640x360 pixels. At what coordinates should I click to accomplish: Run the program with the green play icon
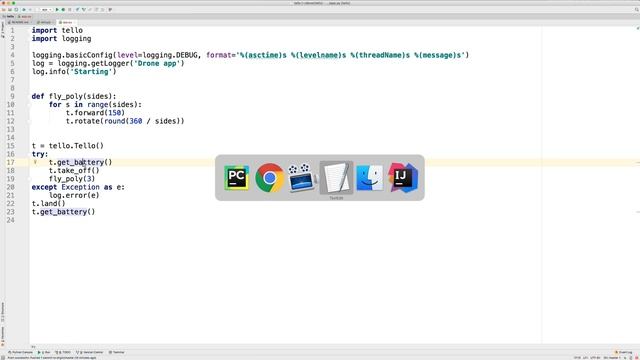coord(57,9)
